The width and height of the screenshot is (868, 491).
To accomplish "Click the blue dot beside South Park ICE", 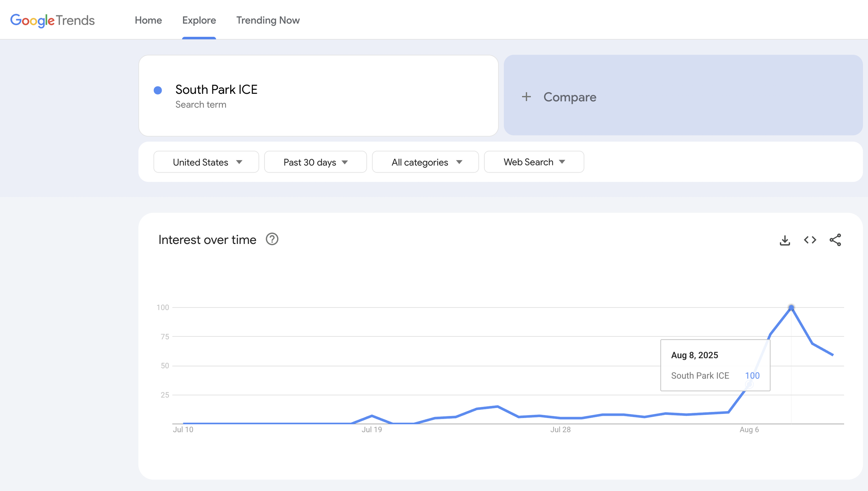I will tap(158, 91).
